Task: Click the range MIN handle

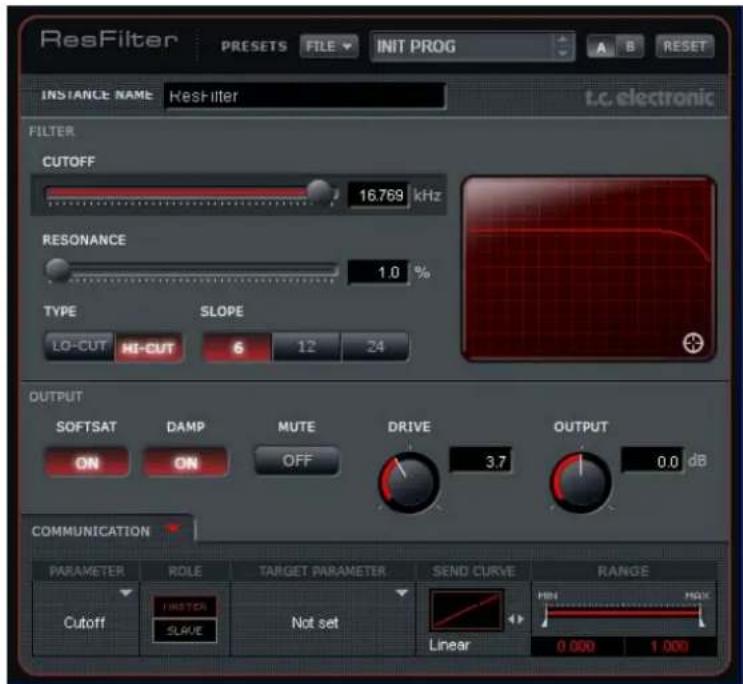Action: coord(545,618)
